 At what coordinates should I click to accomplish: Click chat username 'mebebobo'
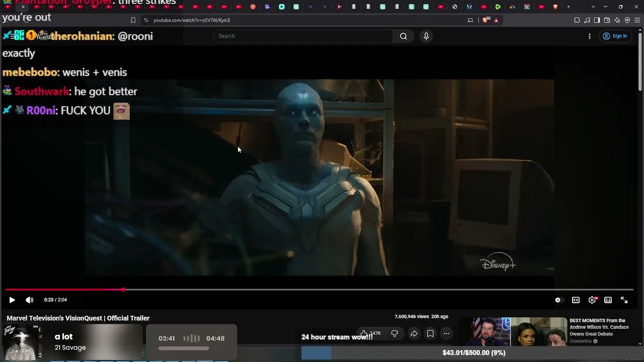[x=30, y=72]
